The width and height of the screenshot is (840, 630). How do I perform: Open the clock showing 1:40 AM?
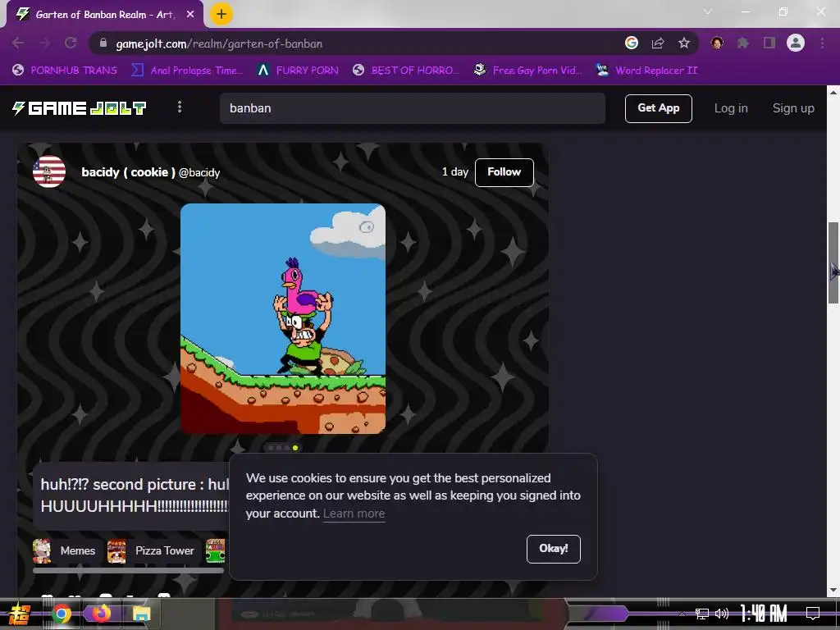point(764,614)
